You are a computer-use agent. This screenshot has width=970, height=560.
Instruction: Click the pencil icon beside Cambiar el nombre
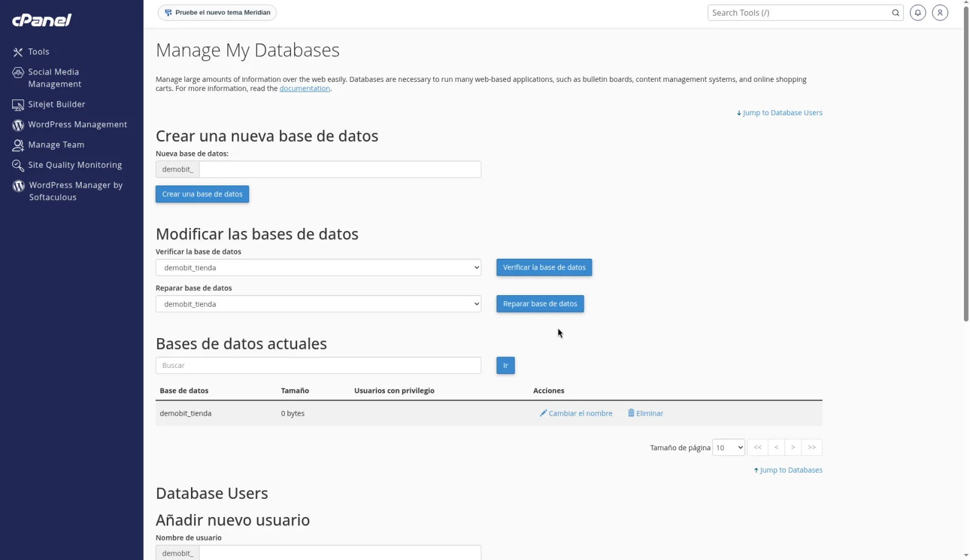click(x=543, y=413)
